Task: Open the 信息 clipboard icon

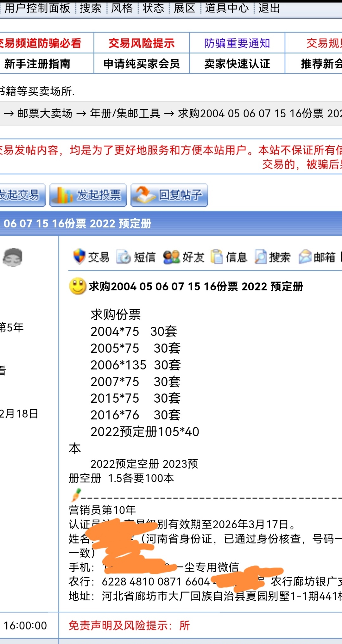Action: pyautogui.click(x=217, y=257)
